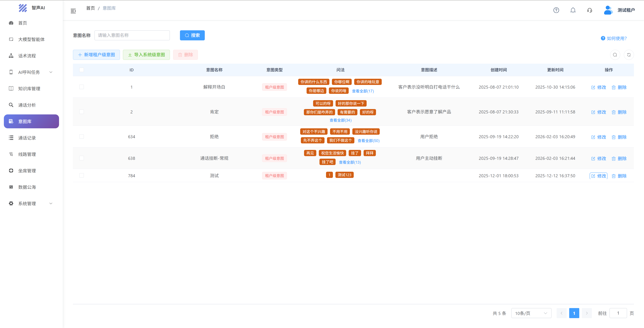644x328 pixels.
Task: Open the 查看全部(50) link in the 拒绝 row
Action: pyautogui.click(x=368, y=141)
